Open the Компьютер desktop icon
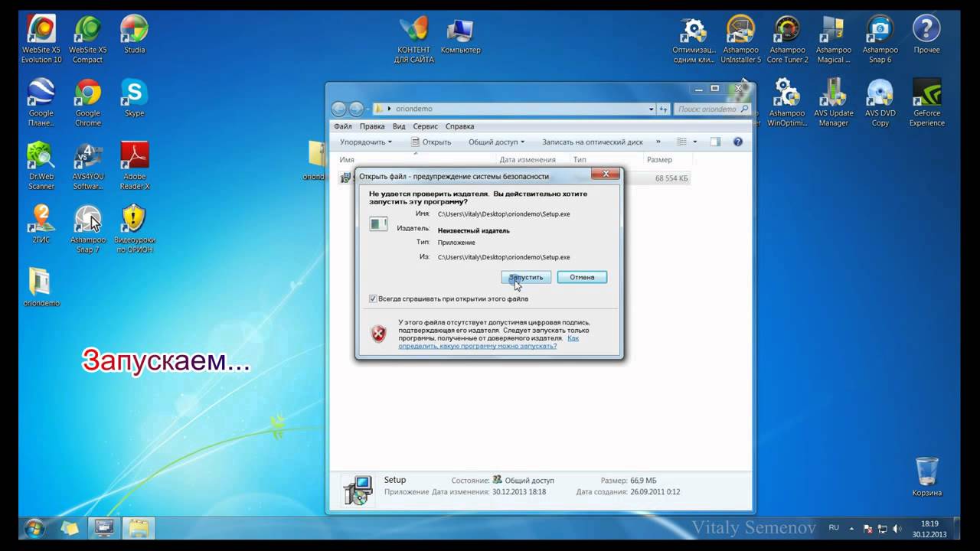The image size is (980, 551). [x=460, y=34]
